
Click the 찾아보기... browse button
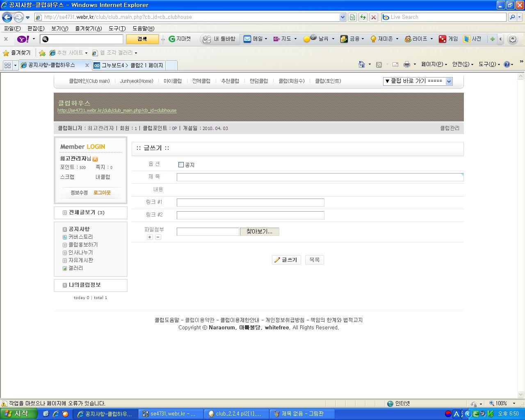click(259, 232)
